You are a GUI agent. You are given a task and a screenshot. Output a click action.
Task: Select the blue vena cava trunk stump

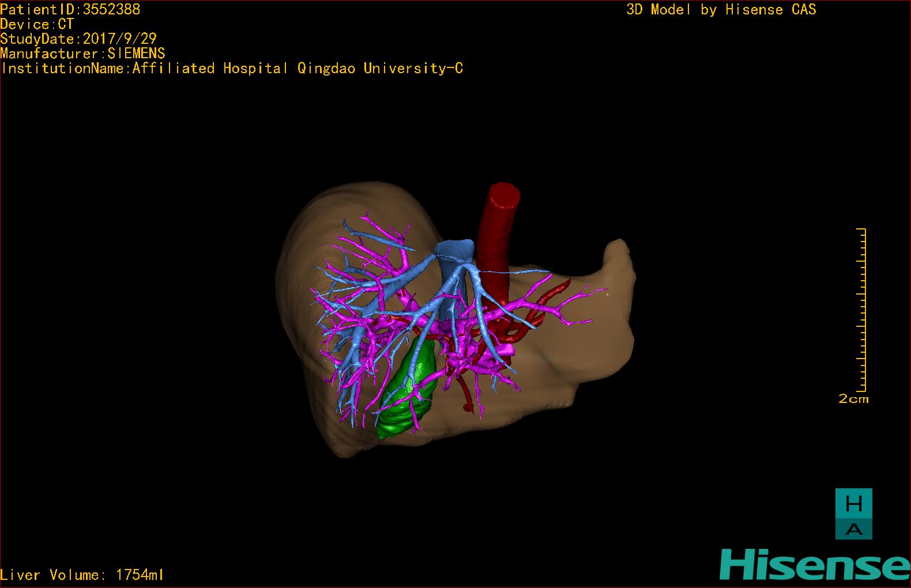click(x=455, y=252)
